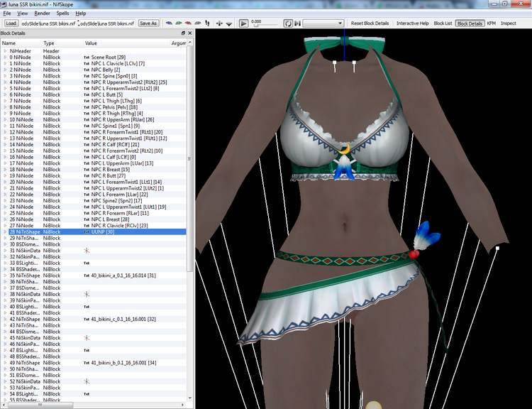
Task: Click the axes icon on 52 NiSkinData
Action: point(87,381)
